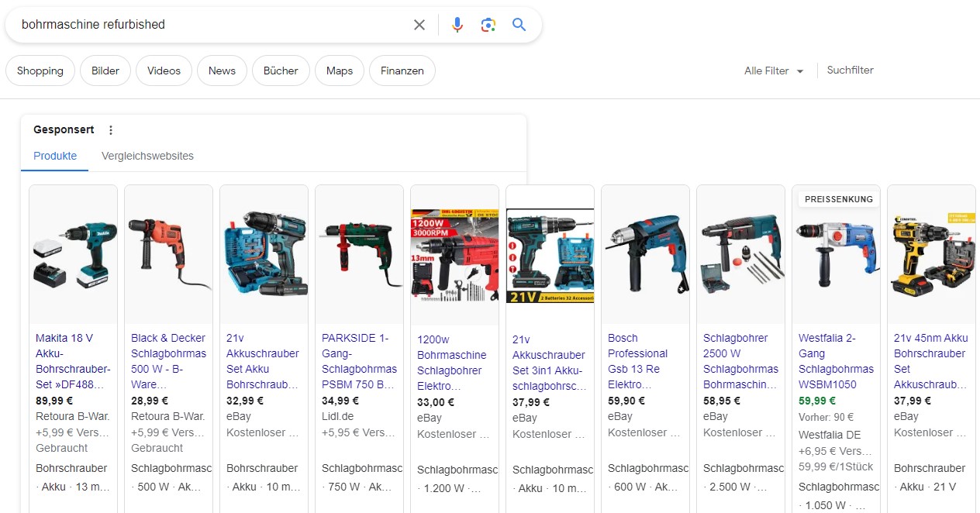This screenshot has width=980, height=513.
Task: Click the PREISSENKUNG badge on the Westfalia item
Action: (x=839, y=199)
